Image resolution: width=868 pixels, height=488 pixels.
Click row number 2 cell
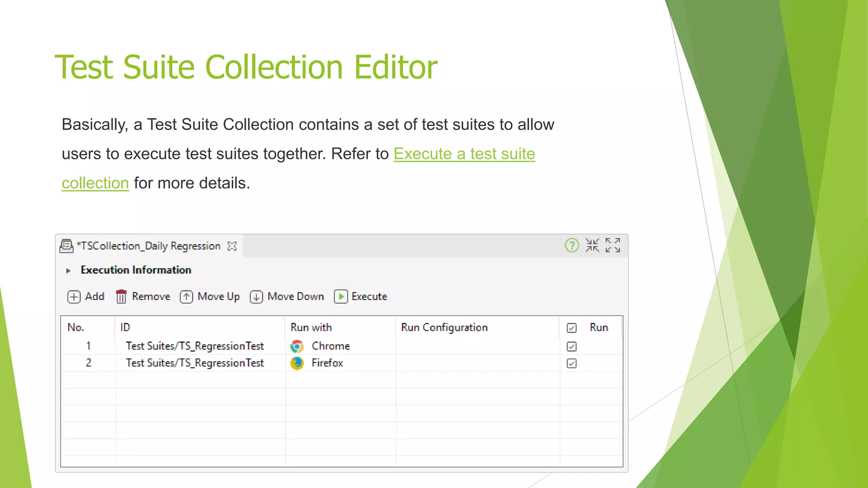pyautogui.click(x=89, y=363)
